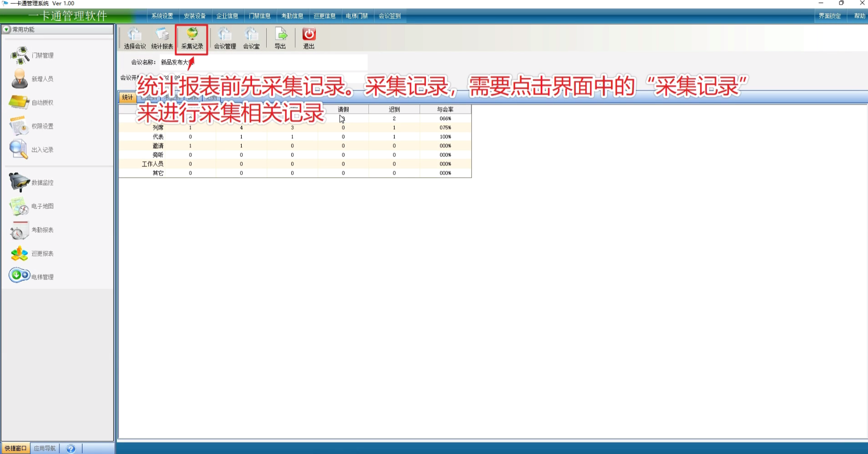Collapse the 常用功能 panel arrow
The image size is (868, 454).
[x=7, y=30]
